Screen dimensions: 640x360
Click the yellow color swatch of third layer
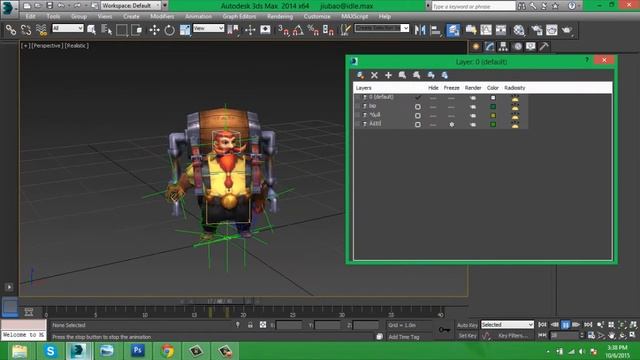point(493,116)
